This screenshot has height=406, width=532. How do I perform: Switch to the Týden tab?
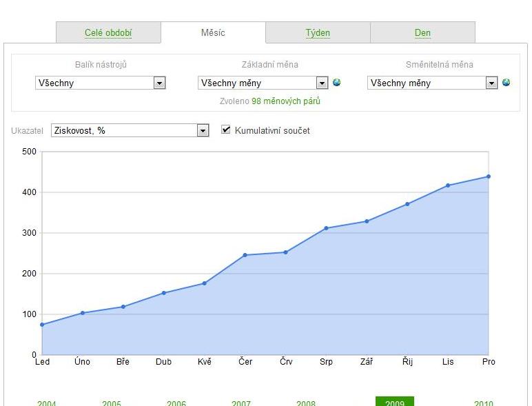(x=318, y=33)
